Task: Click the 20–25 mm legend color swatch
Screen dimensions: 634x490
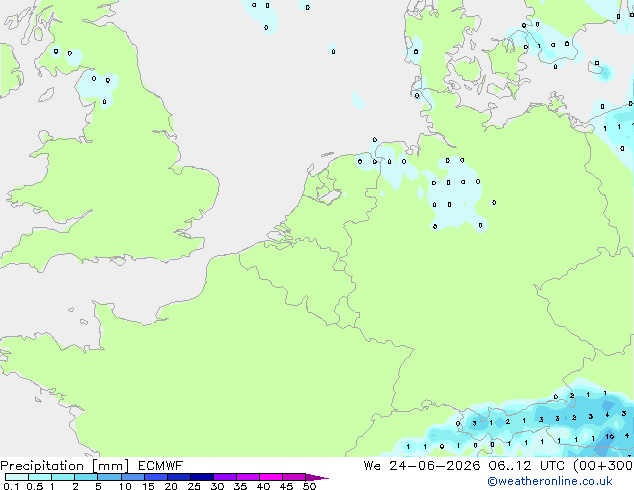Action: 178,477
